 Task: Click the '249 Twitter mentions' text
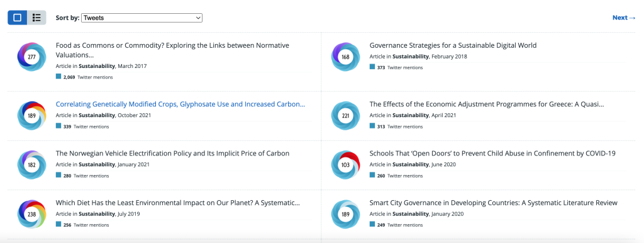point(399,225)
